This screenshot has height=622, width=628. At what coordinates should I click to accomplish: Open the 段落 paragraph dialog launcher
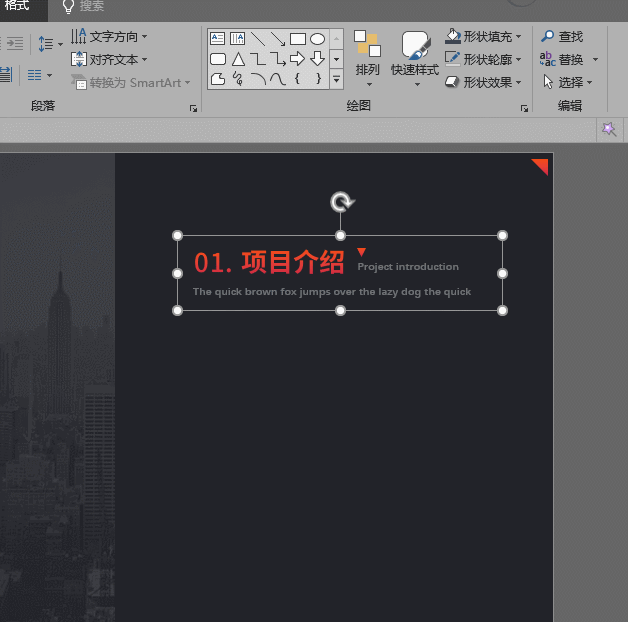coord(193,108)
